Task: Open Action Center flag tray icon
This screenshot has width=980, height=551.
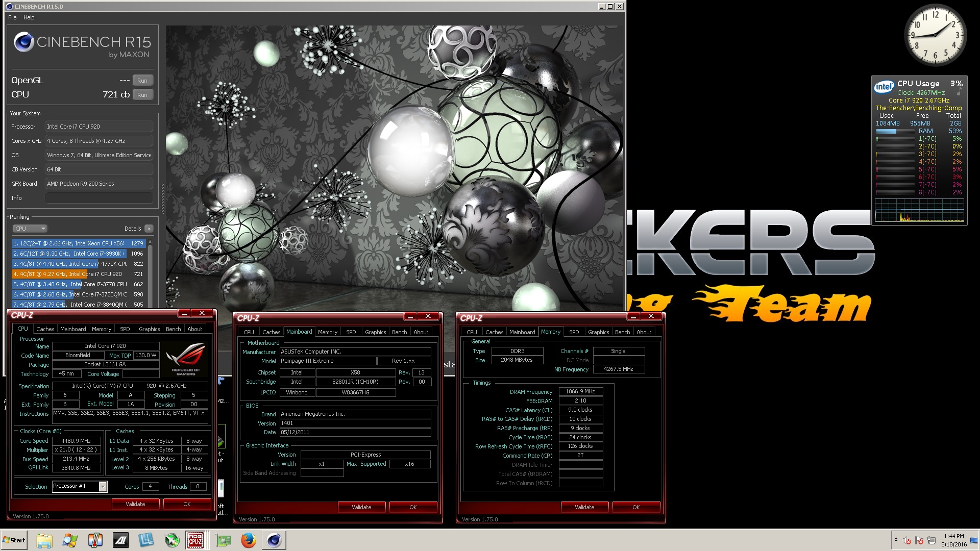Action: coord(919,540)
